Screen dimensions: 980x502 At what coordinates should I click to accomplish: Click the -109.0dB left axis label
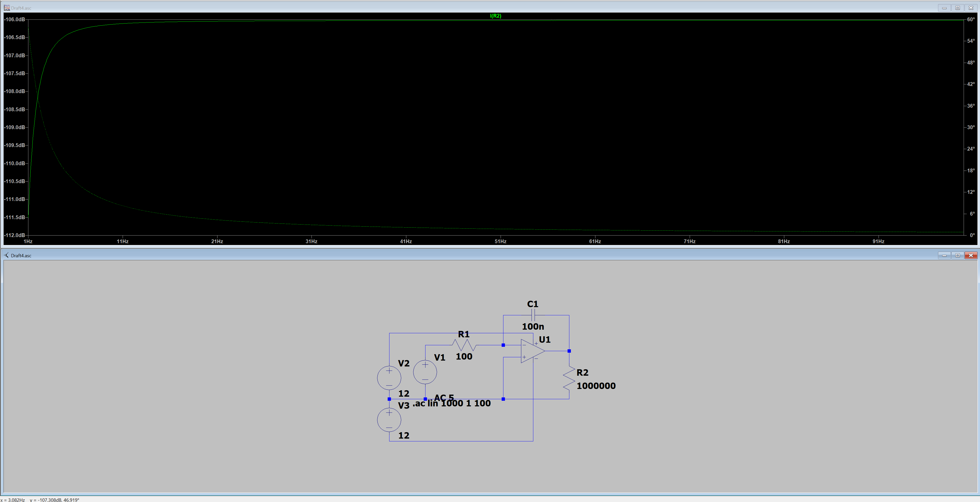(x=15, y=127)
